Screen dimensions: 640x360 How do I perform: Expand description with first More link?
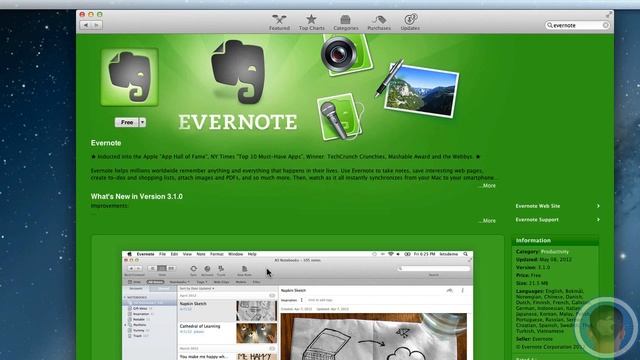click(487, 186)
